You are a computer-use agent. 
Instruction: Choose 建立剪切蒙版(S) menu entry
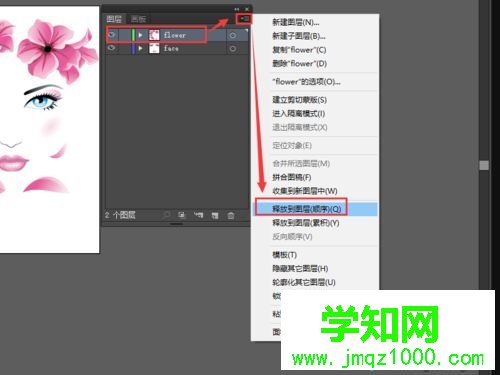coord(299,100)
